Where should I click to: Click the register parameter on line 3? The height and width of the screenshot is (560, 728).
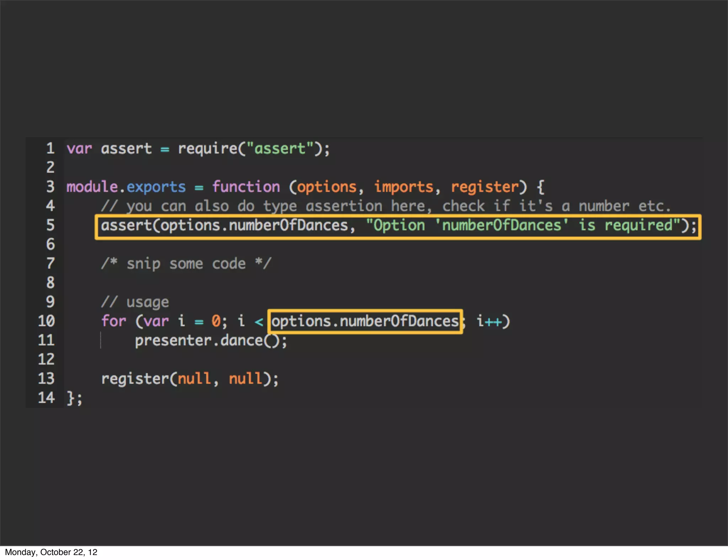485,187
